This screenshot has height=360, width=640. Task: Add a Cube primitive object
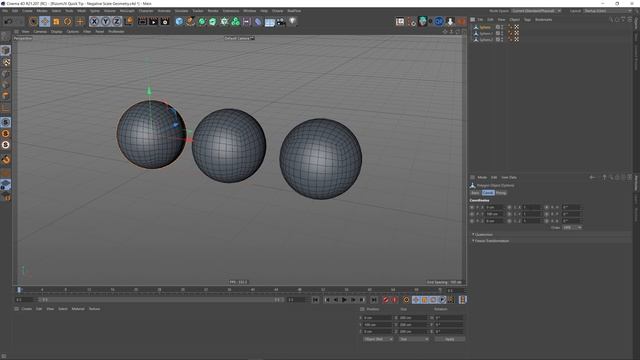(179, 21)
